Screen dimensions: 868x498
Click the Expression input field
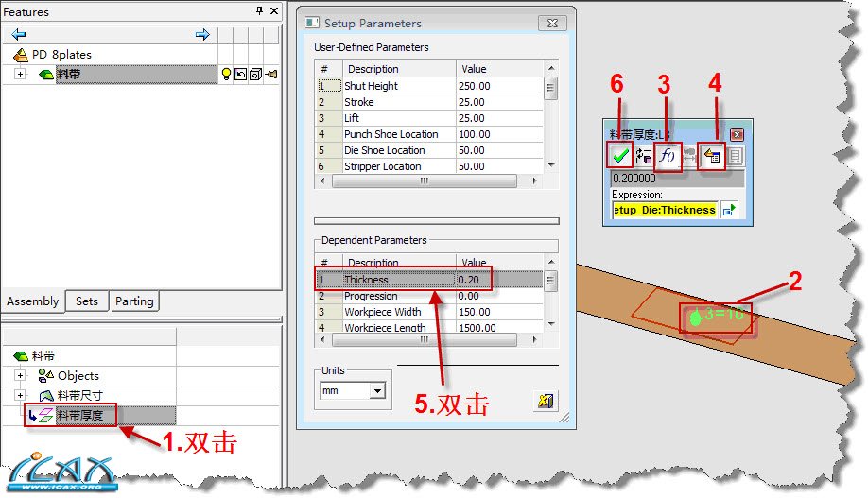(x=665, y=210)
